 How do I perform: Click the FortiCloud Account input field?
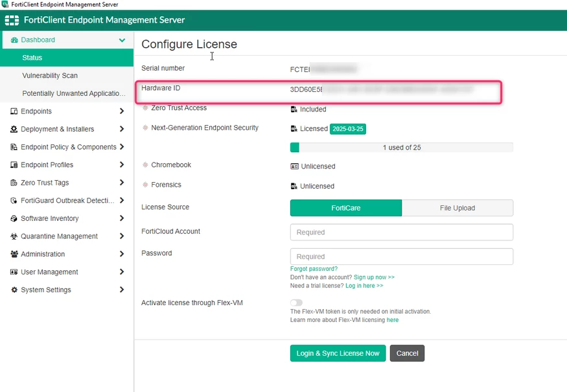(401, 232)
